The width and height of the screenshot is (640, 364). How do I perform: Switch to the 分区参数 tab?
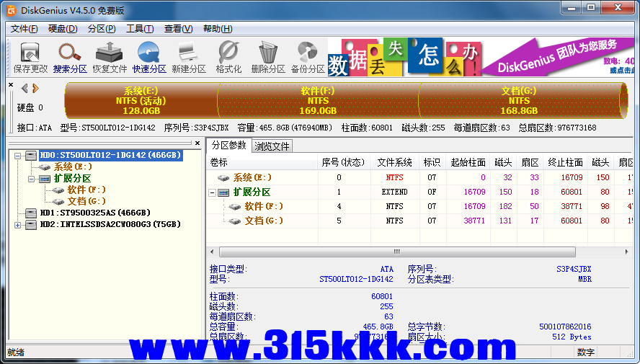pos(229,146)
